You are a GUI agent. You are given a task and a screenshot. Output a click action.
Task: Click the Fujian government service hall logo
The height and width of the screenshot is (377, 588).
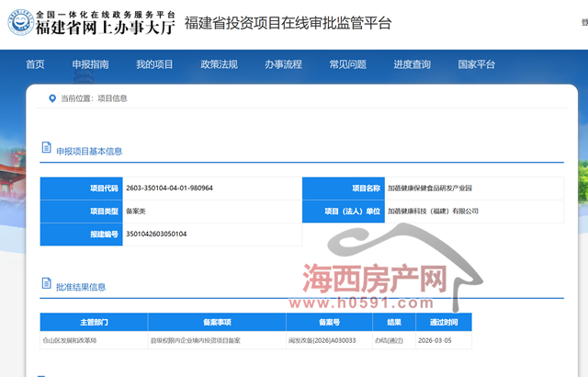point(90,23)
